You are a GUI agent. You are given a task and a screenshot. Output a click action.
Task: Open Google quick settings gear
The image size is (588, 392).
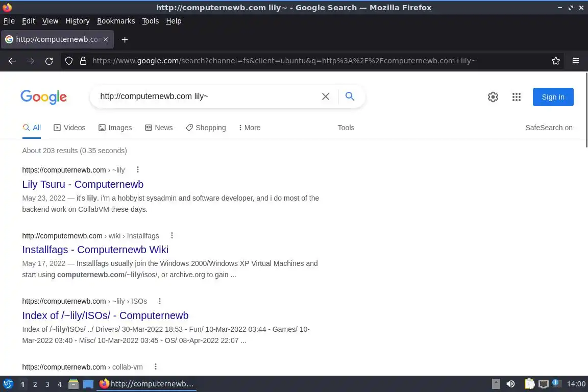click(493, 97)
